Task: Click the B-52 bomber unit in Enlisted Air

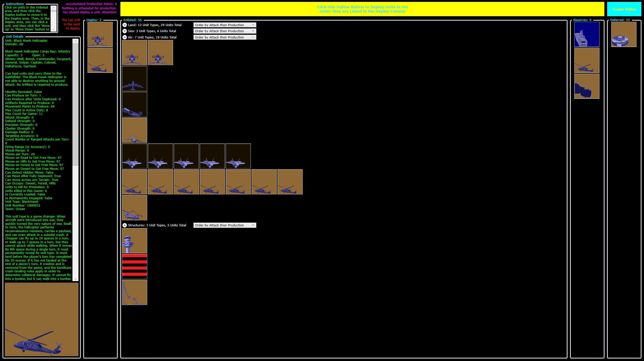Action: (x=134, y=78)
